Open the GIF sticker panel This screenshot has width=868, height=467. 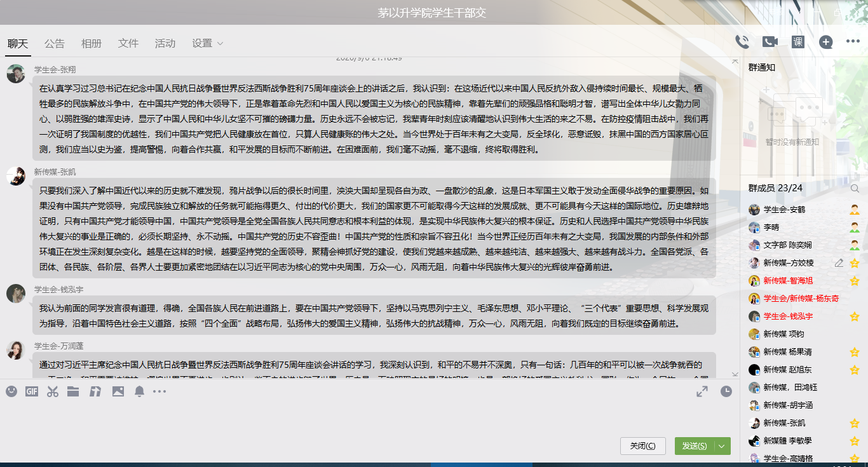point(32,391)
